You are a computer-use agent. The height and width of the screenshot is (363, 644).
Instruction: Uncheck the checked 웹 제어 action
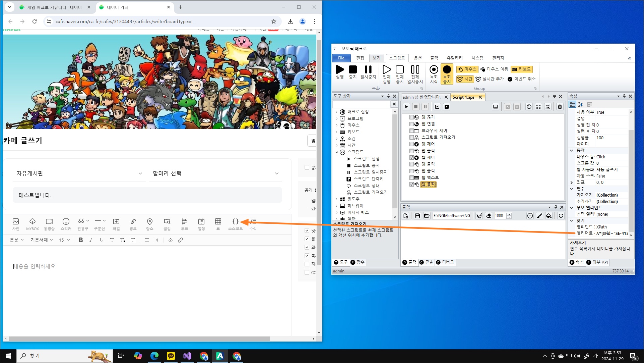coord(411,157)
